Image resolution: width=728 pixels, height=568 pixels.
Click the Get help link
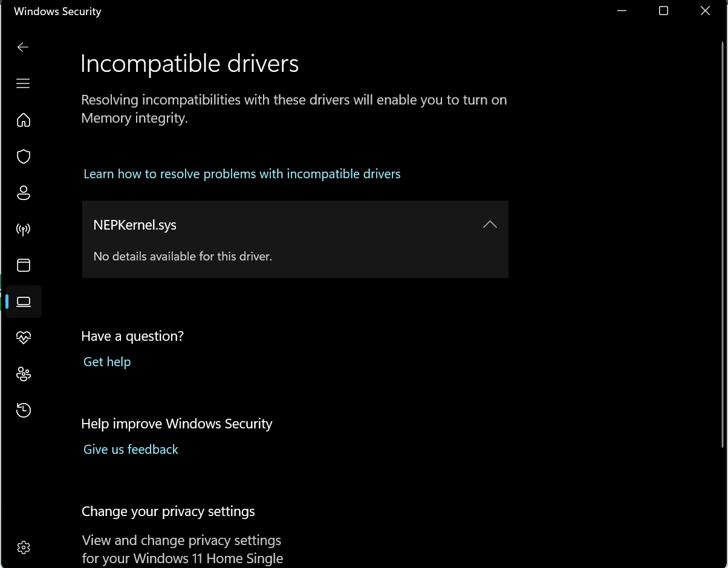(x=107, y=362)
